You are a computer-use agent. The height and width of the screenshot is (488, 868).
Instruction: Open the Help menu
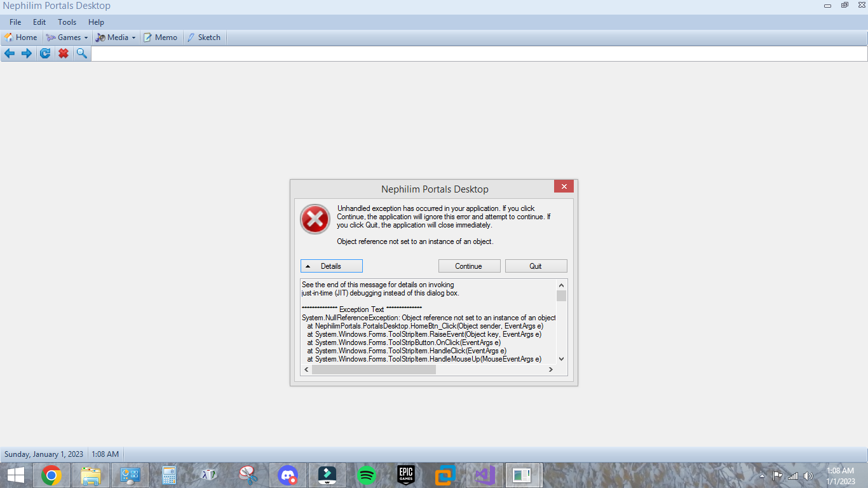(96, 22)
